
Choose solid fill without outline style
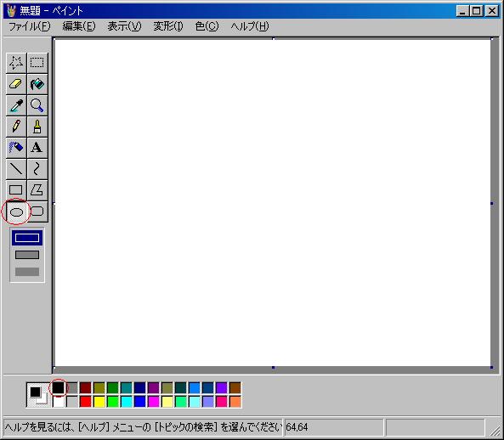click(27, 272)
